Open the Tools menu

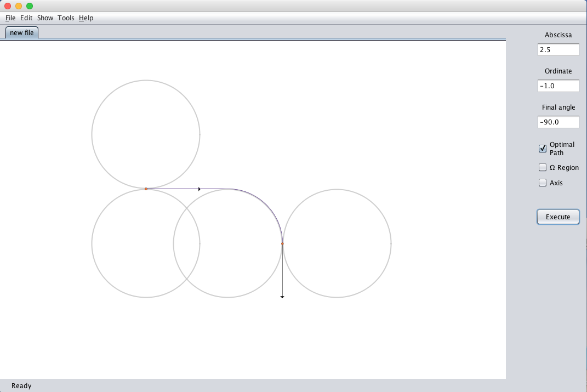click(66, 18)
